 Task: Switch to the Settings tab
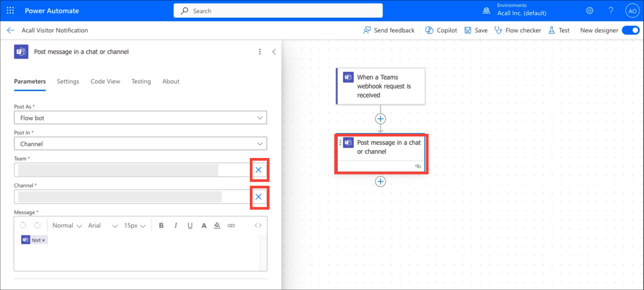click(x=68, y=81)
